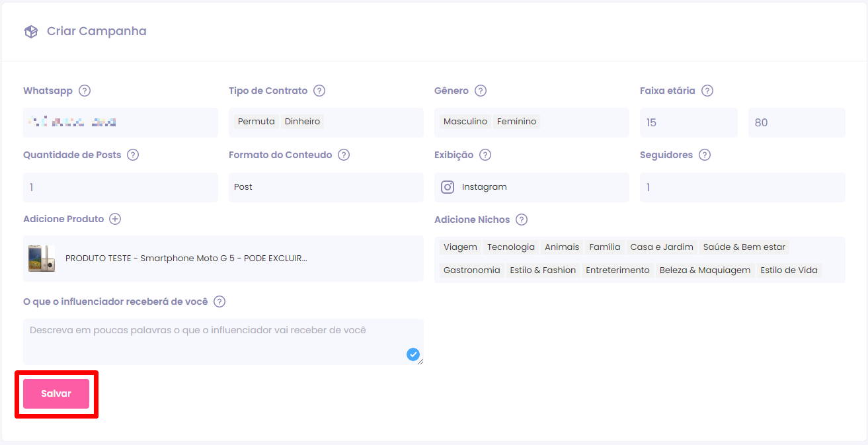Click the Criar Campanha box icon
The image size is (868, 445).
30,32
